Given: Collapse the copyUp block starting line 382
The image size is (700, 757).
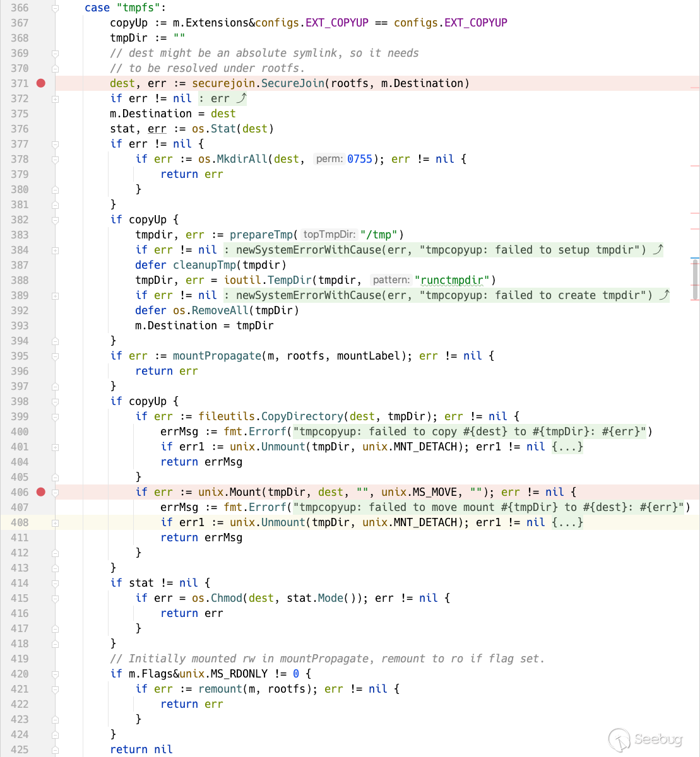Looking at the screenshot, I should pyautogui.click(x=56, y=220).
